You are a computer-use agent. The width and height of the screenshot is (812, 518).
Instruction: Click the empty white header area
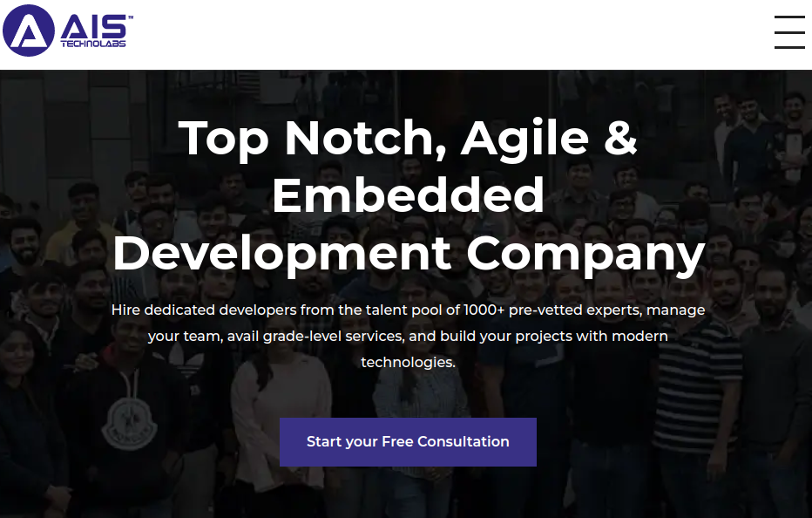[436, 33]
